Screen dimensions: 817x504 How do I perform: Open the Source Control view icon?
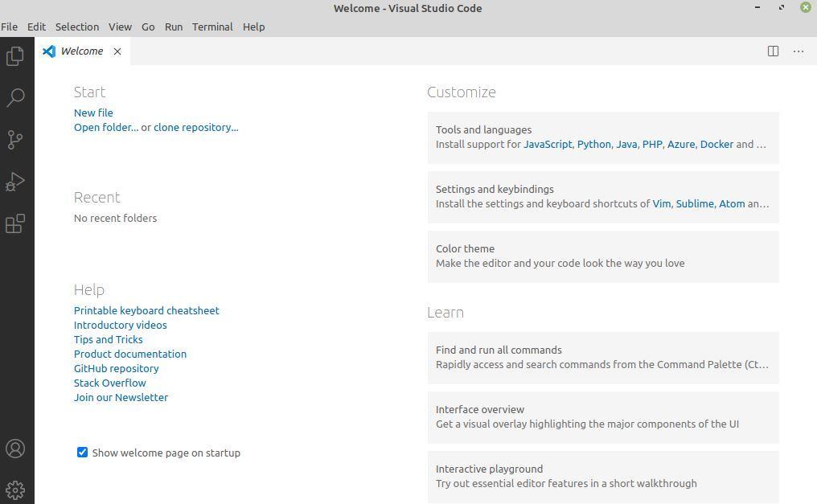(x=15, y=140)
